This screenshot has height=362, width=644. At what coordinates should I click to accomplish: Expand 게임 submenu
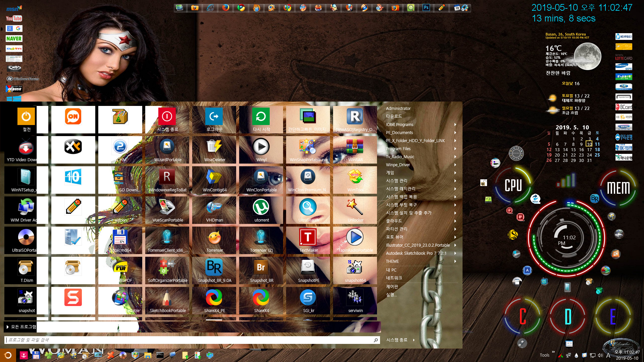[421, 173]
